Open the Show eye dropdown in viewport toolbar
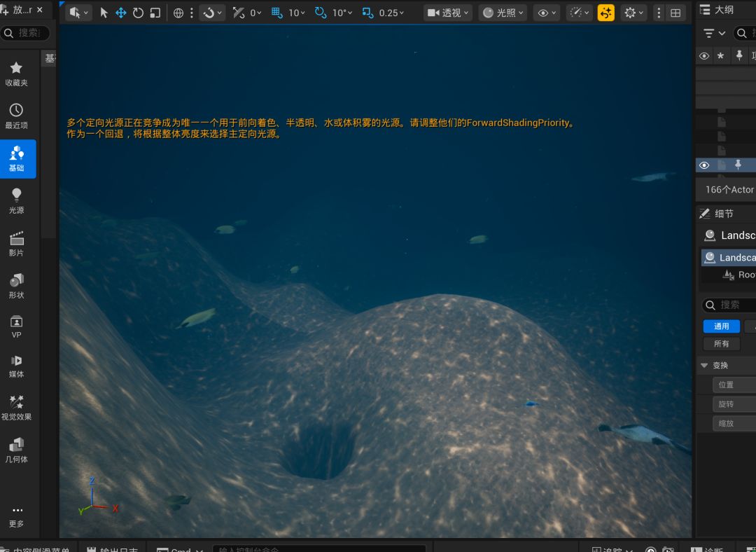 [547, 13]
